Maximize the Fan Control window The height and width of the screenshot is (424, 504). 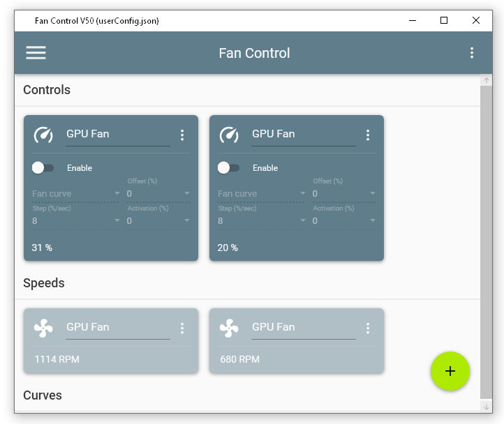pyautogui.click(x=444, y=20)
